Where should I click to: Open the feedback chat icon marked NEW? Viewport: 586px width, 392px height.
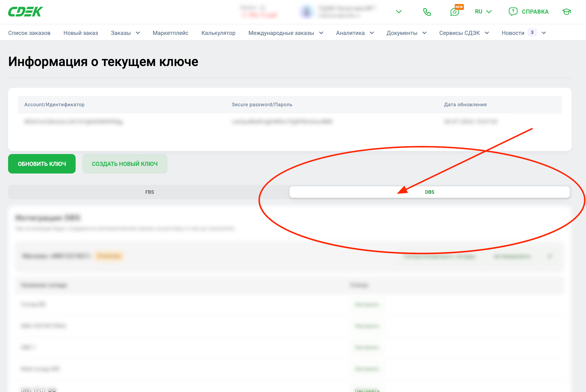point(455,12)
